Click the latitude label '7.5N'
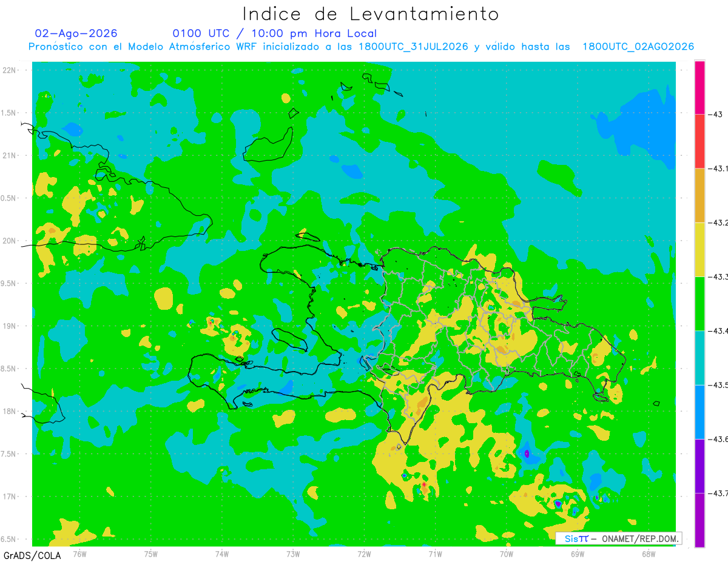This screenshot has width=728, height=562. 9,454
